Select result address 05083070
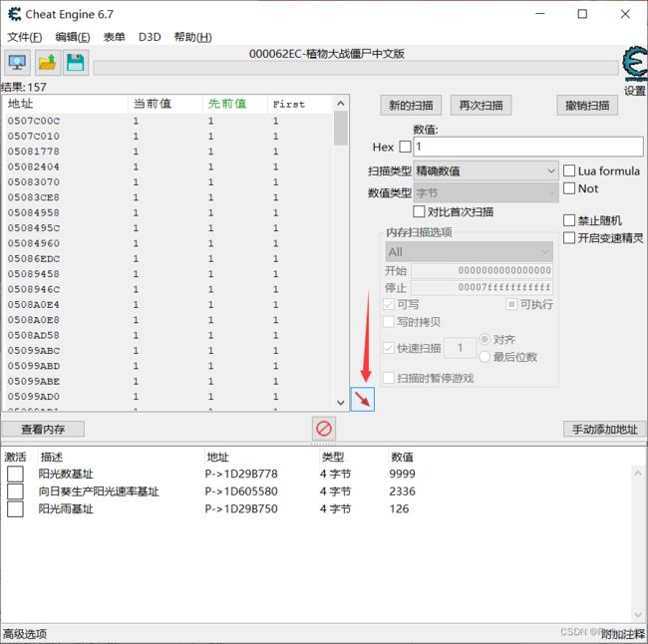Viewport: 648px width, 644px height. tap(34, 181)
